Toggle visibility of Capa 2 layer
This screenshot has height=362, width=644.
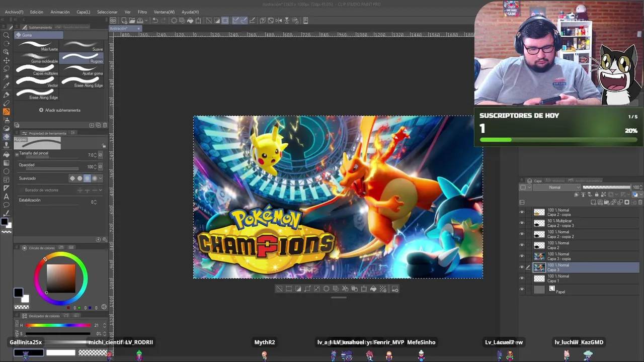(x=522, y=245)
